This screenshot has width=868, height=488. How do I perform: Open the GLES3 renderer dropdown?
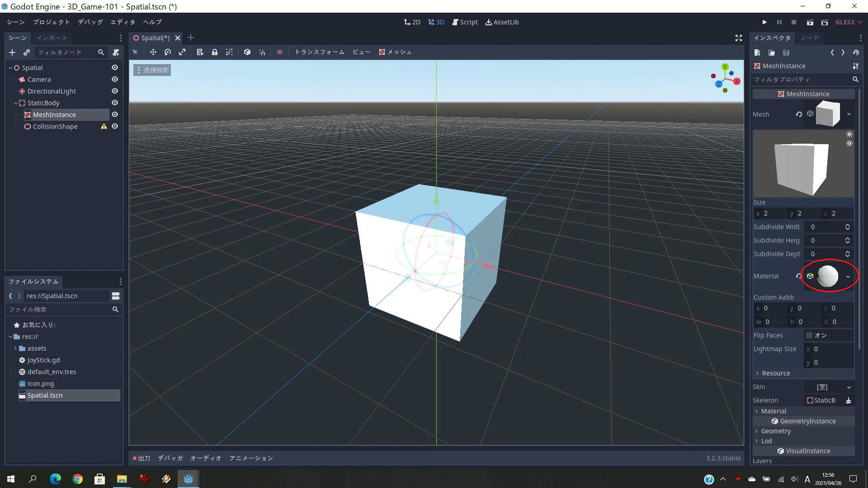(849, 22)
